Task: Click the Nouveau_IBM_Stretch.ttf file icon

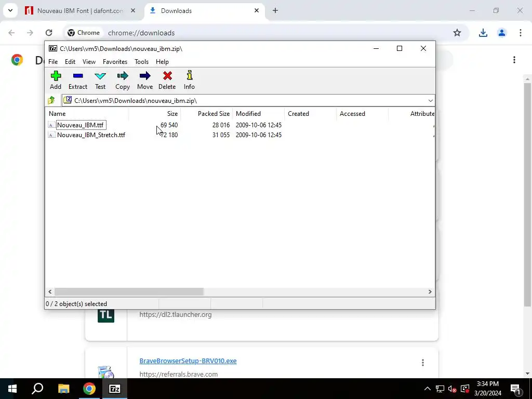Action: (x=51, y=135)
